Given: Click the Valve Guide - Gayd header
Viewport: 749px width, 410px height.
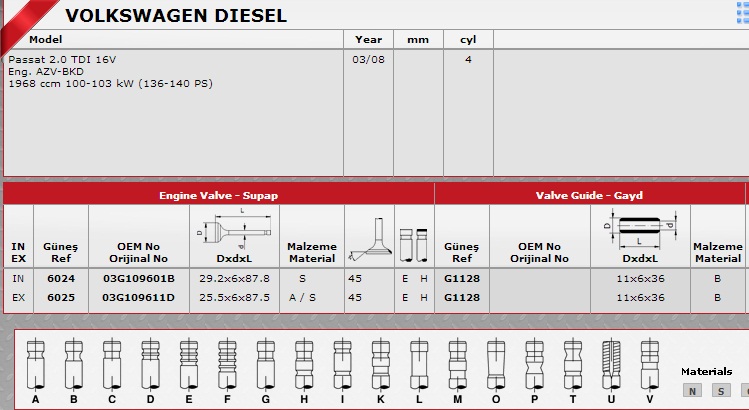Looking at the screenshot, I should 589,195.
